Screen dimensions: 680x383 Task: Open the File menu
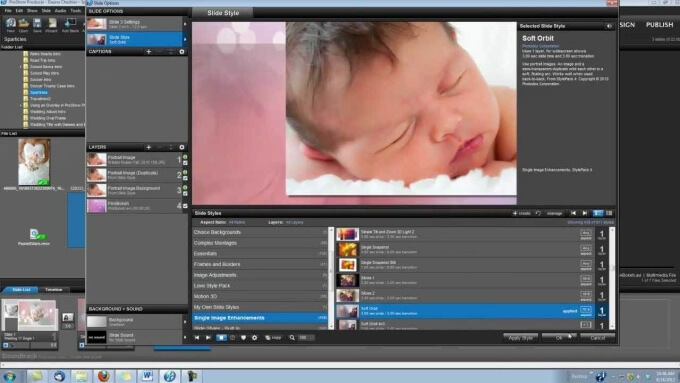coord(8,10)
